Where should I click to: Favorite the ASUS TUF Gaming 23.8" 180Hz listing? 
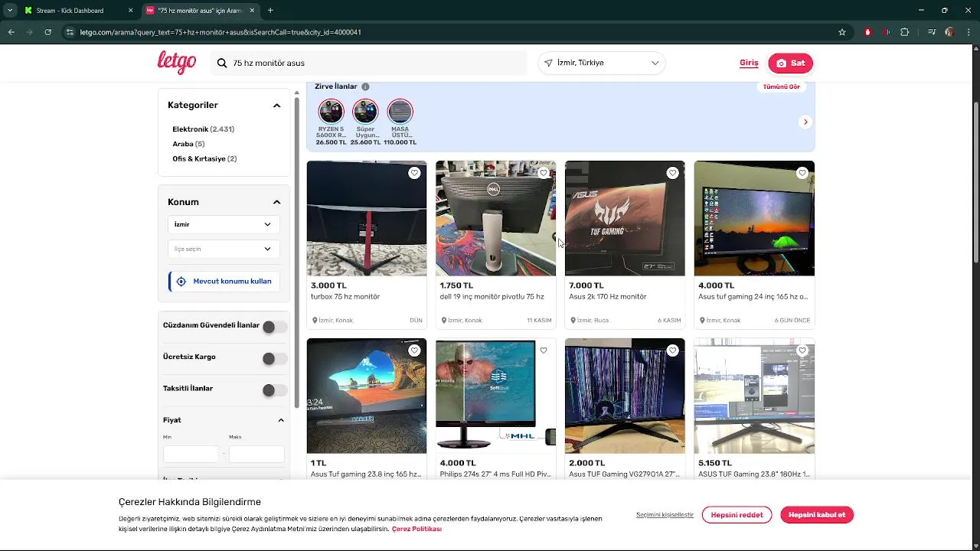click(x=802, y=350)
